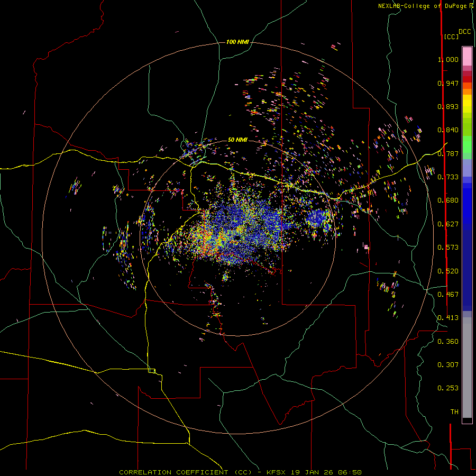Click the [CC] units label

[x=451, y=36]
